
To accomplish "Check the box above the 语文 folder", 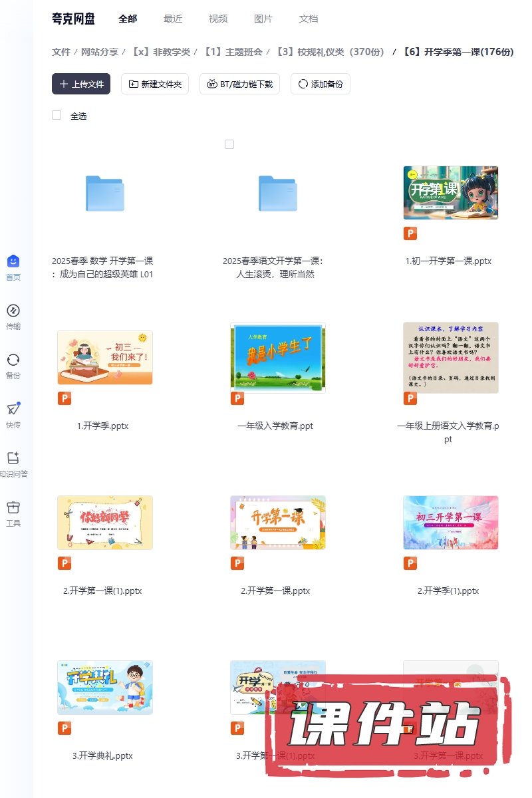I will pyautogui.click(x=229, y=144).
